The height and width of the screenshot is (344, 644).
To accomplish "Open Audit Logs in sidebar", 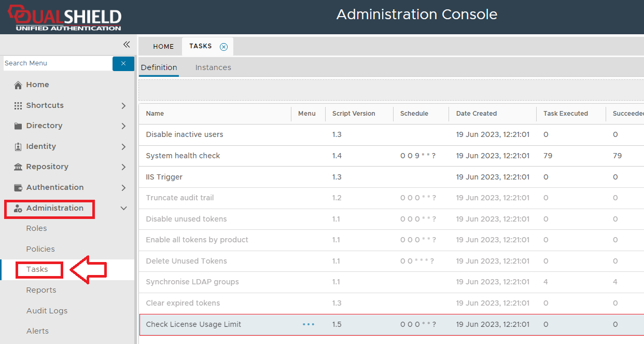I will click(x=47, y=311).
